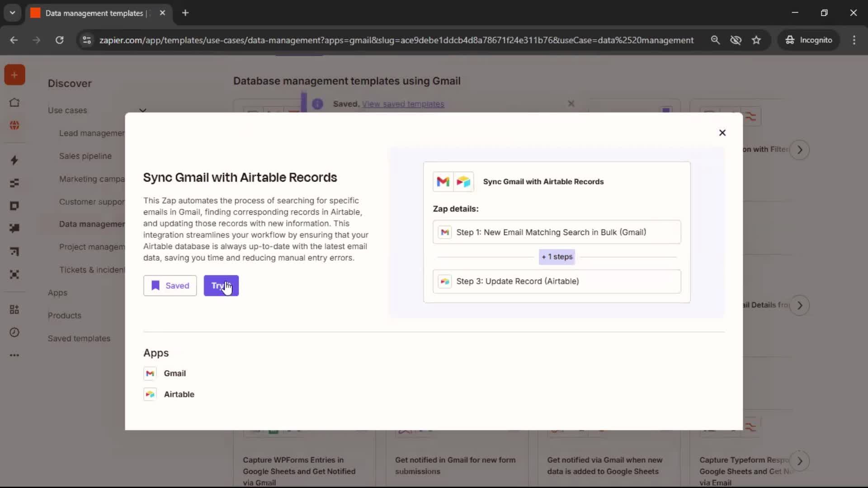Select Sales pipeline use case
The width and height of the screenshot is (868, 488).
(x=85, y=156)
